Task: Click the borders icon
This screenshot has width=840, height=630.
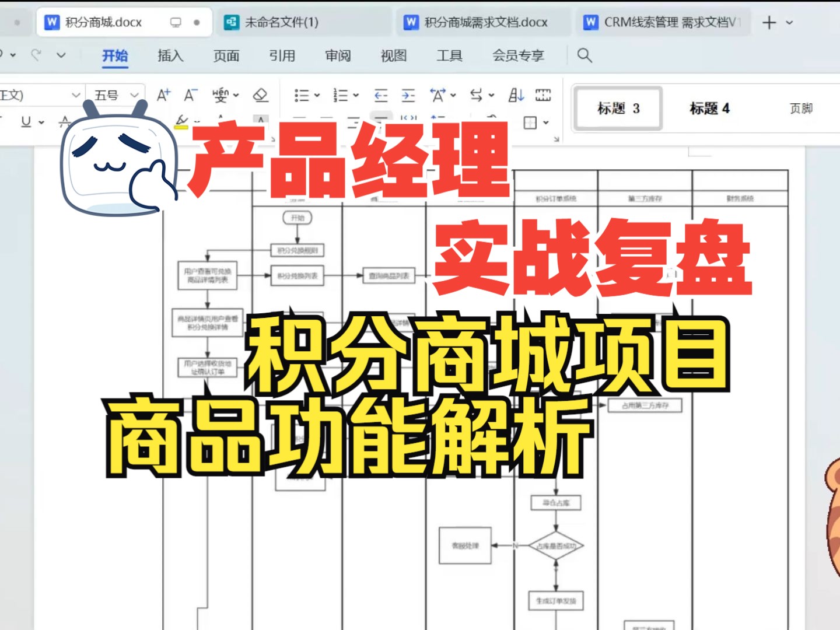Action: click(530, 123)
